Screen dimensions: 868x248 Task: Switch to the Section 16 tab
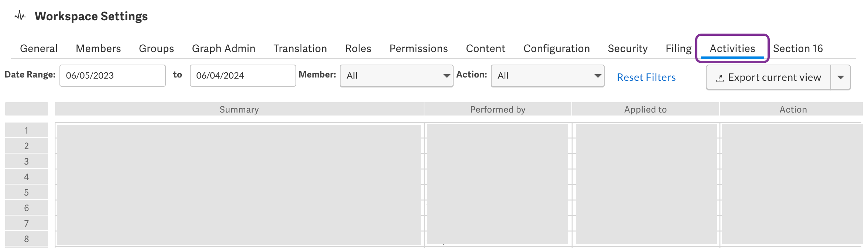(x=798, y=48)
